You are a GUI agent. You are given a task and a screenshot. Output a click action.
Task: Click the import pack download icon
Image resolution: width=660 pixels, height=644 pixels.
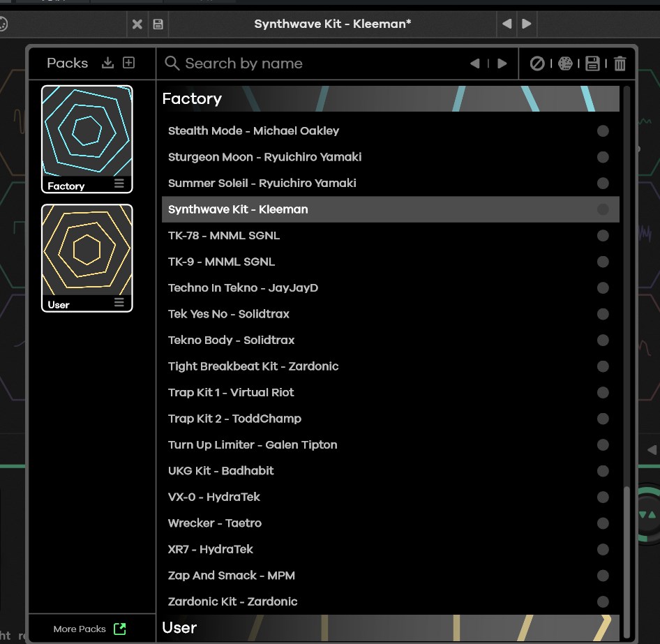coord(107,63)
